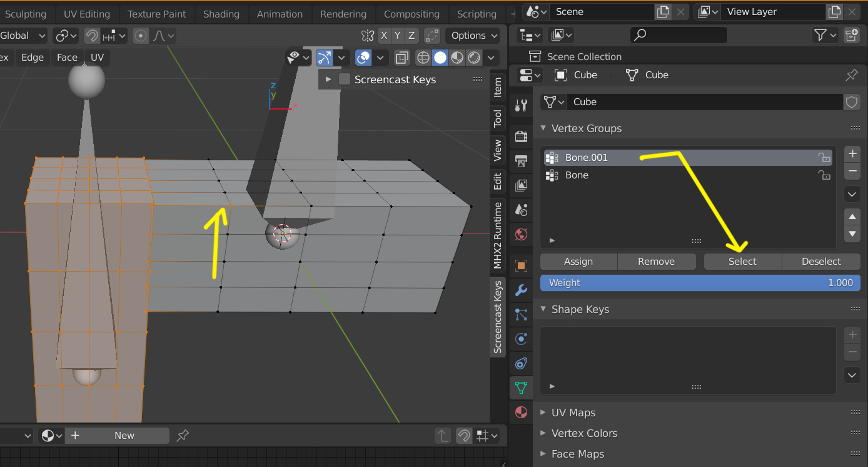The image size is (868, 467).
Task: Open the Render properties tab
Action: click(x=521, y=136)
